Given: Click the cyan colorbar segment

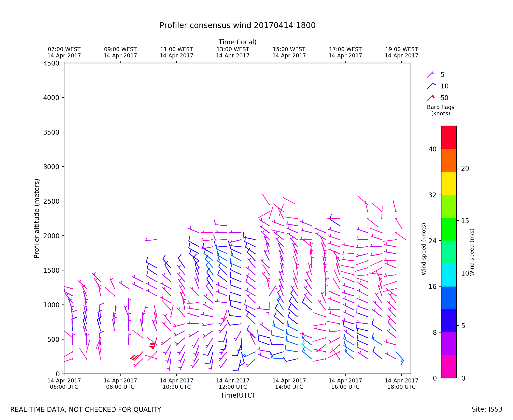Looking at the screenshot, I should tap(449, 275).
